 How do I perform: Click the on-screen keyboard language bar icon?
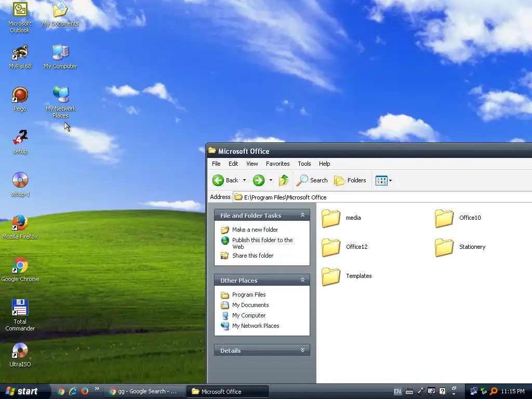[409, 392]
